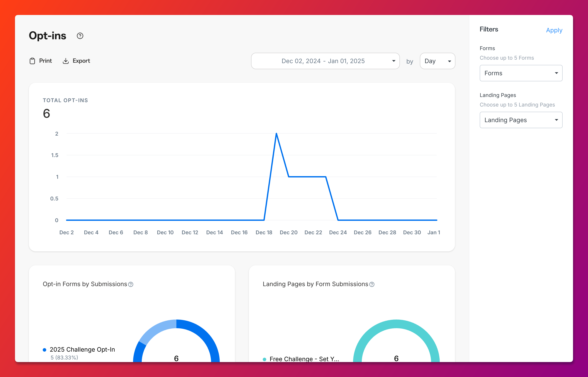Click the Dec 24 x-axis label
This screenshot has width=588, height=377.
click(x=338, y=233)
